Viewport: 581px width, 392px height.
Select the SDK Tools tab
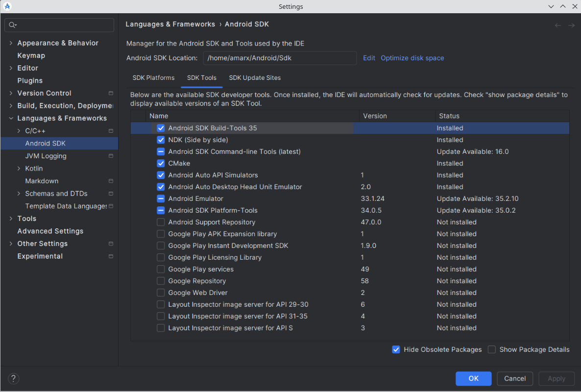(x=201, y=78)
